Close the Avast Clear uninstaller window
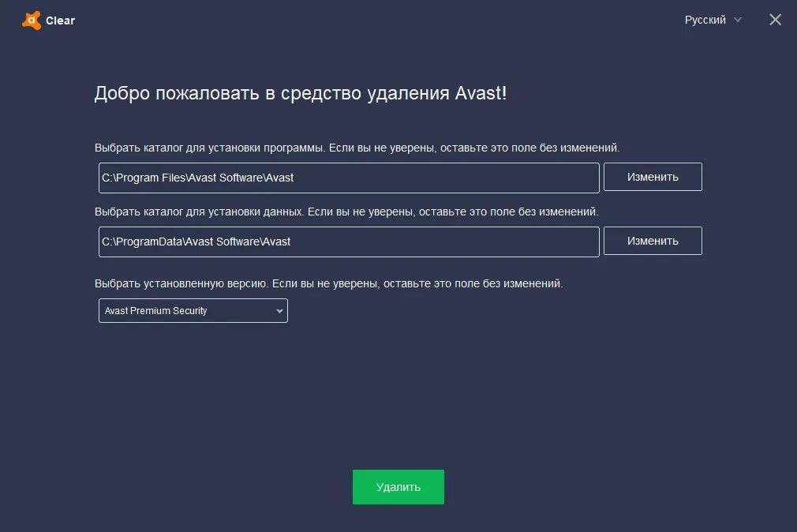Screen dimensions: 797x532 (775, 20)
